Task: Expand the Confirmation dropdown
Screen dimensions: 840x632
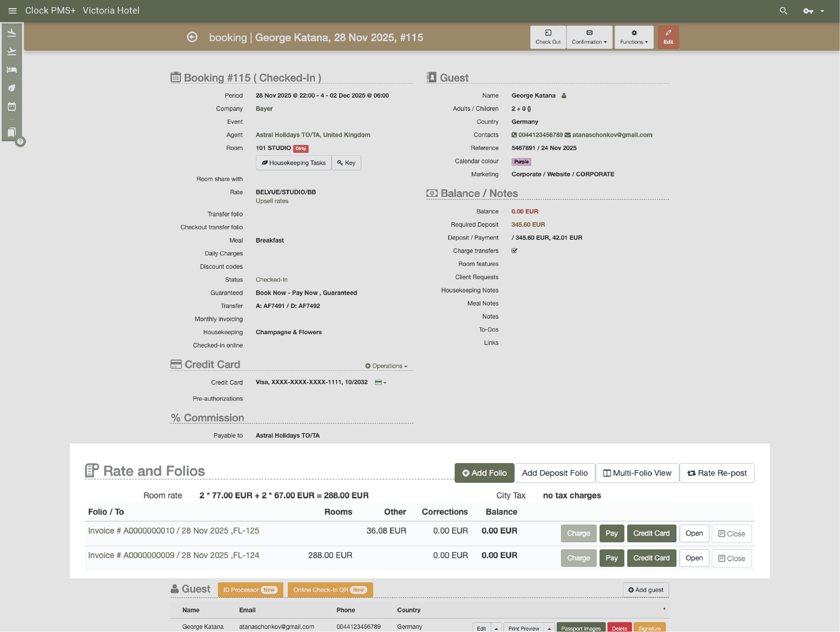Action: 589,37
